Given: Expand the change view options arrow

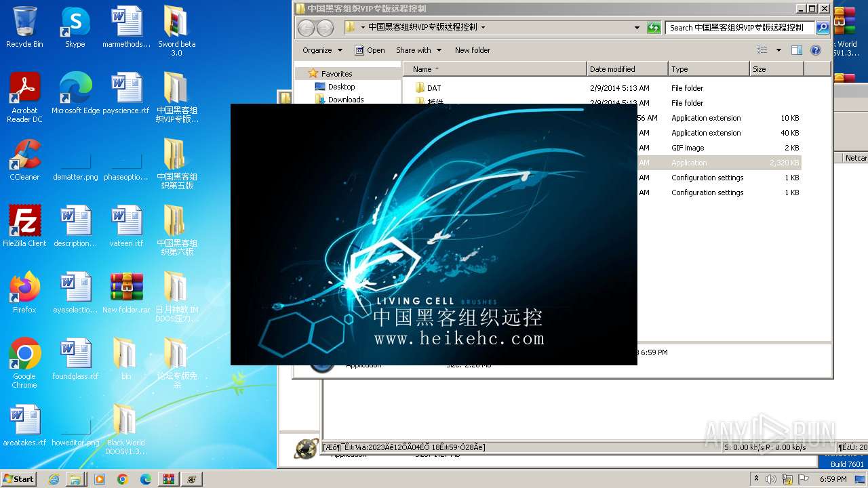Looking at the screenshot, I should tap(778, 50).
